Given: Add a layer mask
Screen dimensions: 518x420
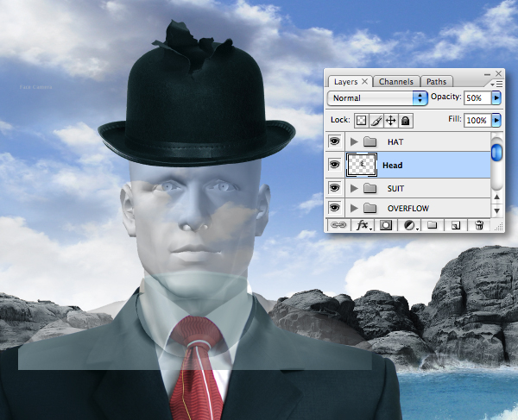Looking at the screenshot, I should coord(386,225).
